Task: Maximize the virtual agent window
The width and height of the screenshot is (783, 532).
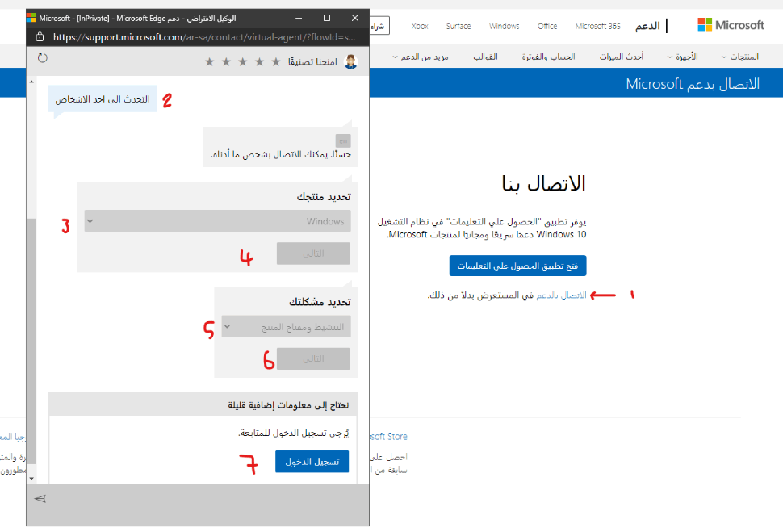Action: pos(327,18)
